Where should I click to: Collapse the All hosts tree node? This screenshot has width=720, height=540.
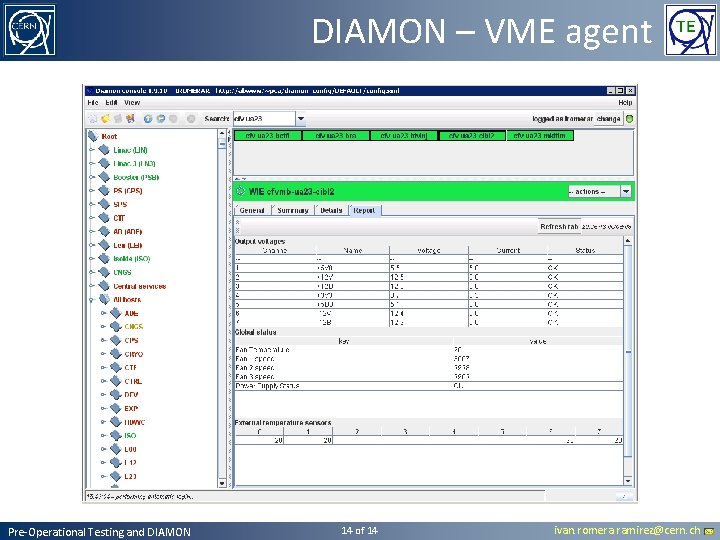pyautogui.click(x=92, y=299)
